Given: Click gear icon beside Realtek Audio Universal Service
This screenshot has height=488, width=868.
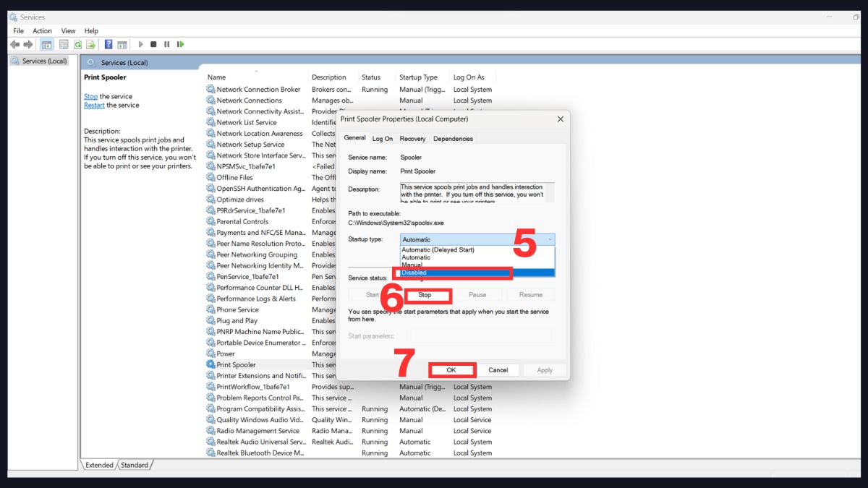Looking at the screenshot, I should point(210,442).
